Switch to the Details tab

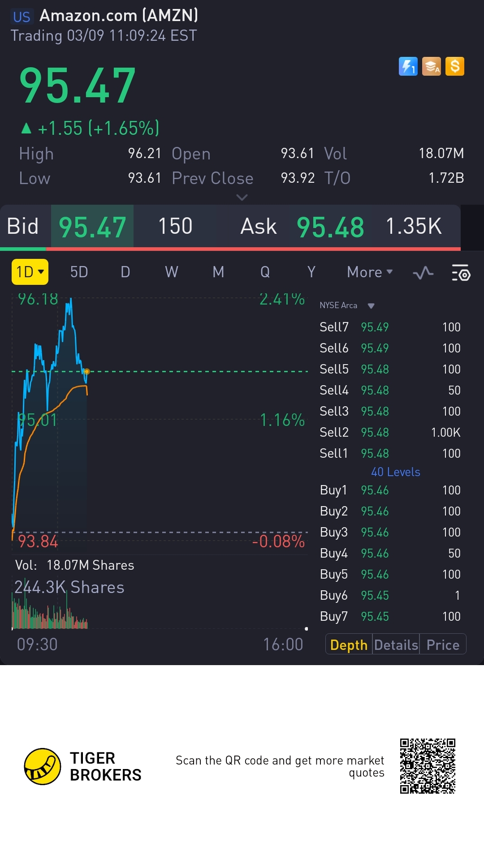[x=396, y=645]
